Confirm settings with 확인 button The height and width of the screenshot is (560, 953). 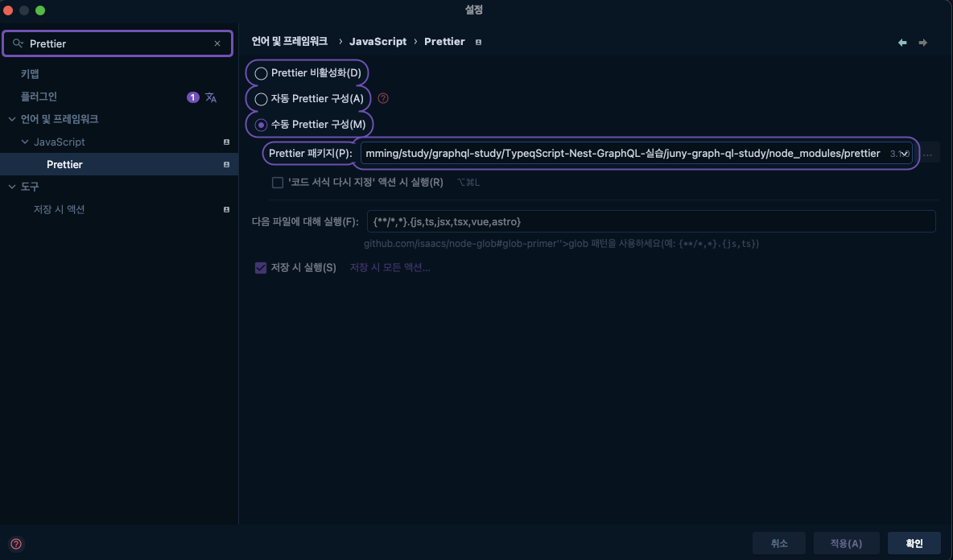(914, 544)
